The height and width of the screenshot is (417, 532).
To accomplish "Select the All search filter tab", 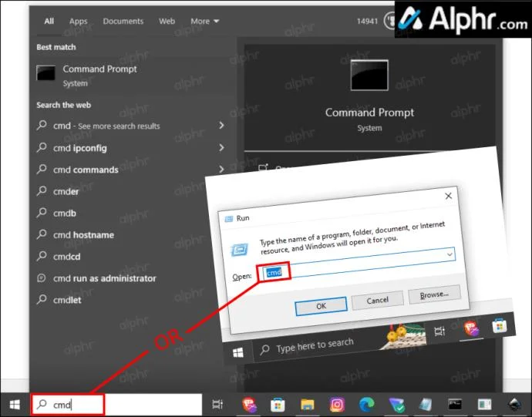I will [x=49, y=21].
